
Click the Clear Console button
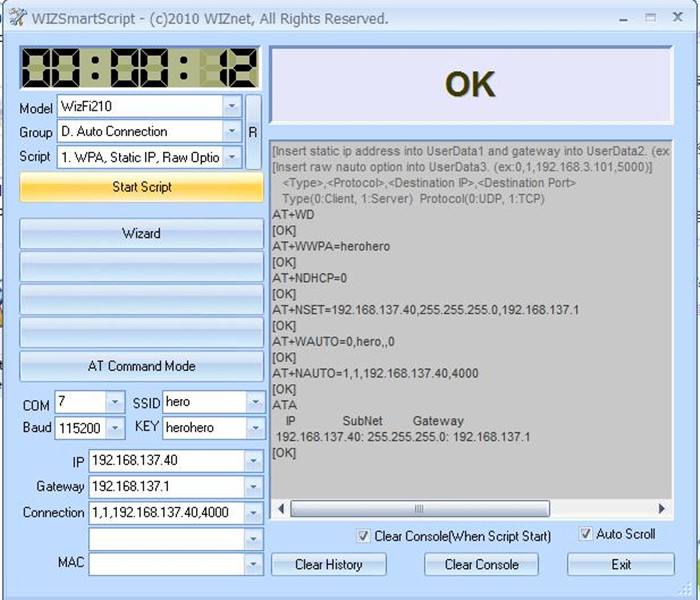(481, 564)
